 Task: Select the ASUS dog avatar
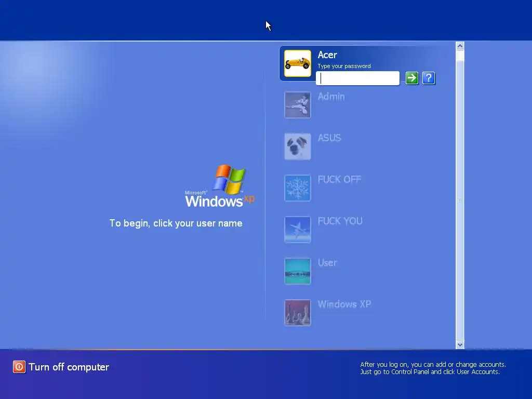pyautogui.click(x=298, y=146)
